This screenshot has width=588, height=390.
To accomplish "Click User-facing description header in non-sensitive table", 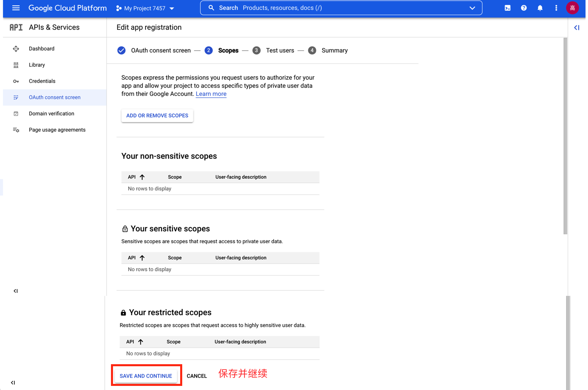I will tap(241, 177).
